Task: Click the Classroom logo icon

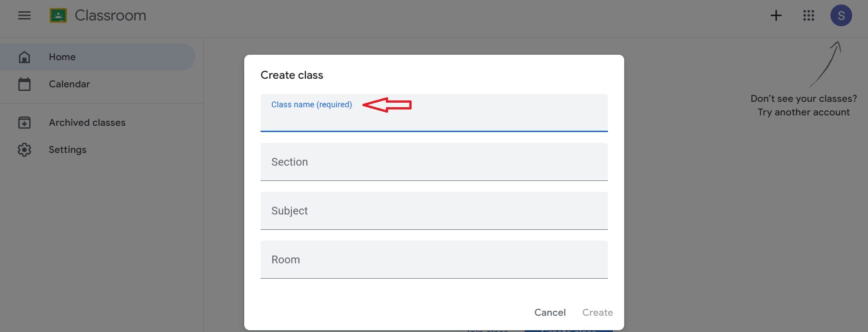Action: [58, 15]
